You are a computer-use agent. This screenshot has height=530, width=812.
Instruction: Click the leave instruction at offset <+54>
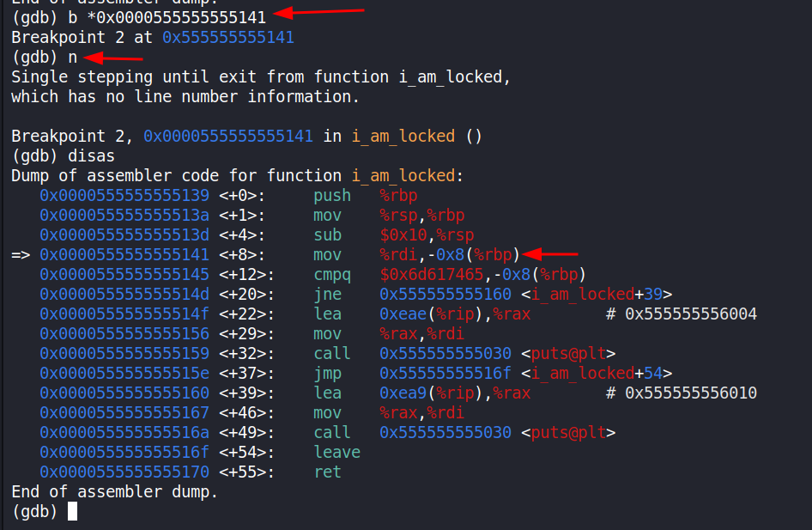pos(336,452)
